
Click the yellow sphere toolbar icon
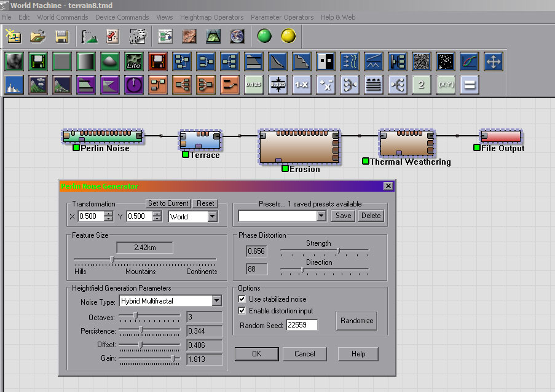pos(288,36)
